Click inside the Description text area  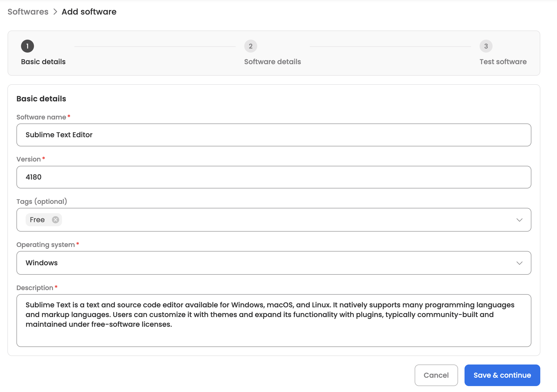[x=274, y=320]
